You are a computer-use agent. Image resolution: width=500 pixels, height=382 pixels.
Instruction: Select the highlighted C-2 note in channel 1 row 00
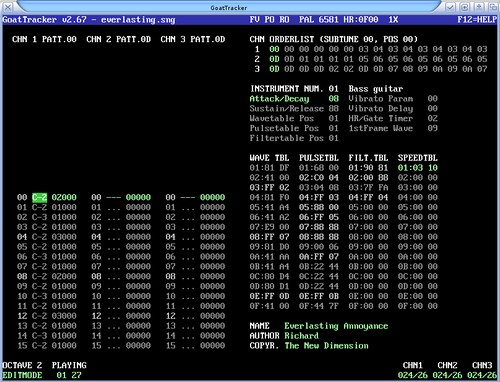click(x=39, y=197)
